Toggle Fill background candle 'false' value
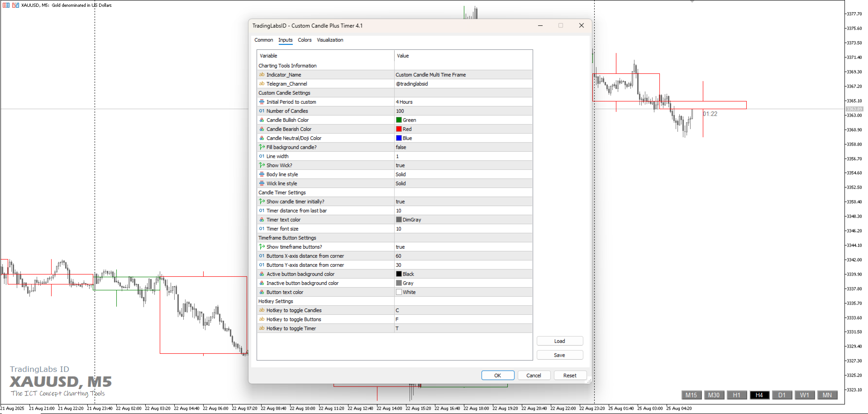This screenshot has height=414, width=868. (463, 147)
